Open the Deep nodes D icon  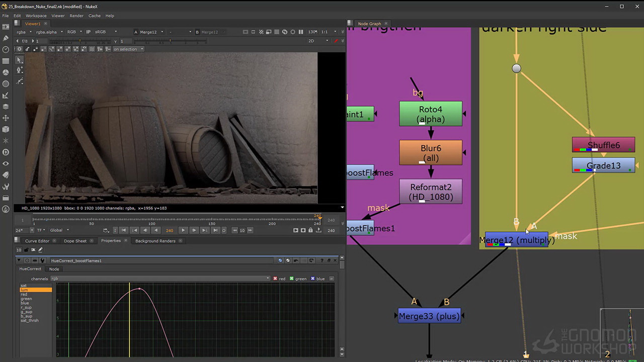click(x=6, y=152)
